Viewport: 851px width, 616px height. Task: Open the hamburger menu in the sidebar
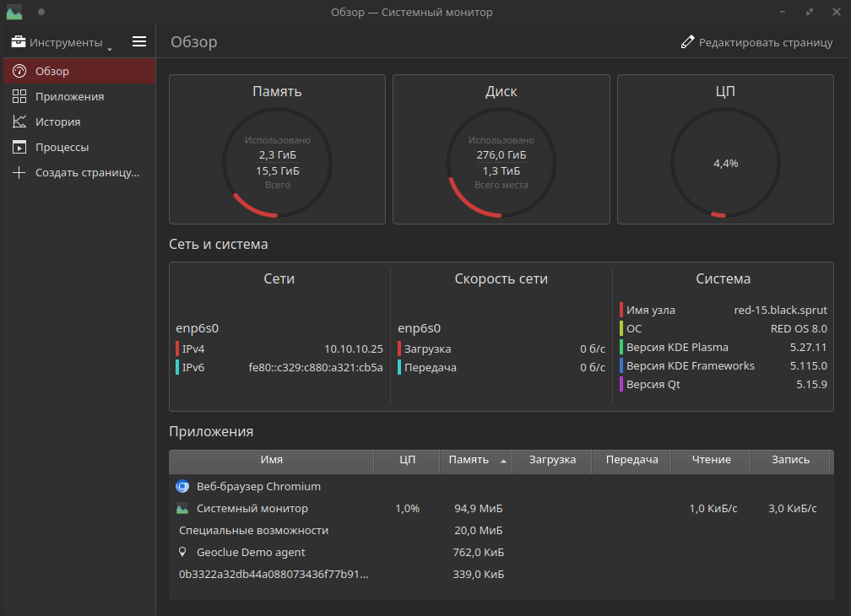click(139, 42)
